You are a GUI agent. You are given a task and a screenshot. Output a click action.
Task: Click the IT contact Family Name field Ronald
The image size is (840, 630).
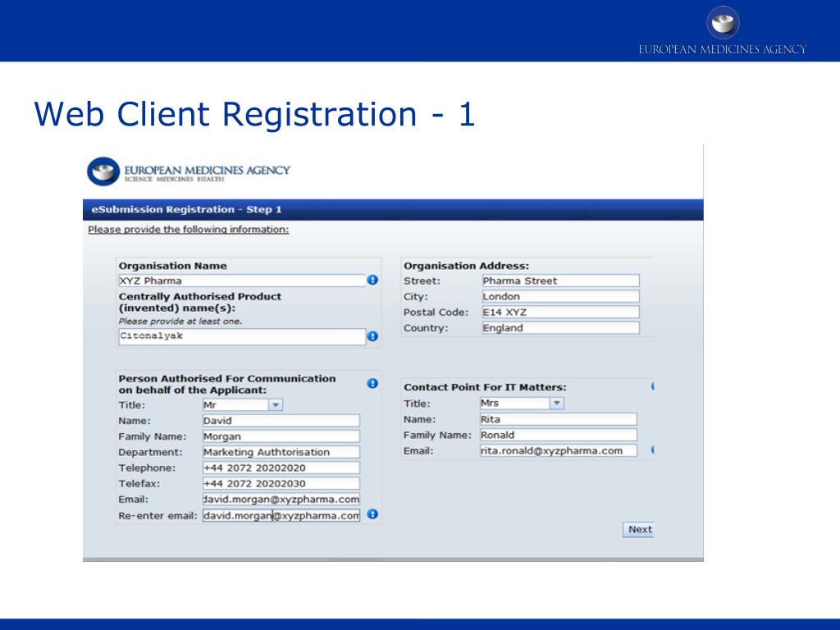(x=558, y=435)
